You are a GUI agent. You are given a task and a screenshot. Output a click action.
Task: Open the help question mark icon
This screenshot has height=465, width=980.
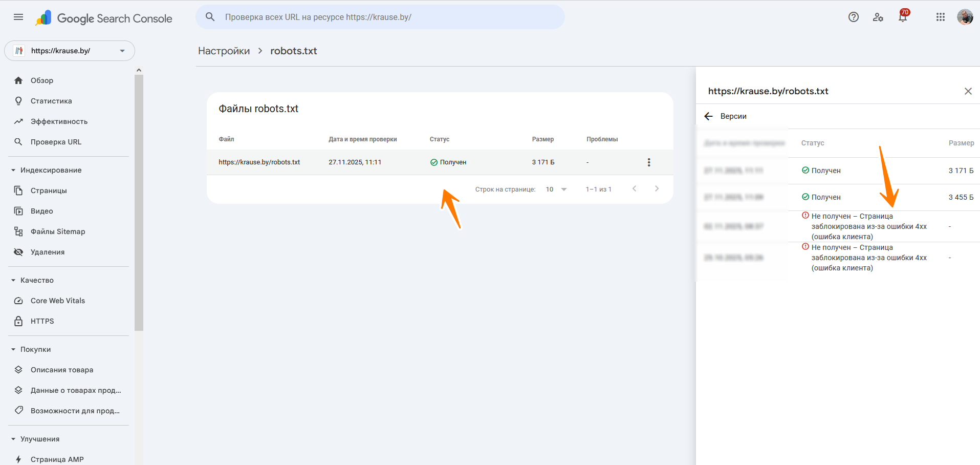(853, 17)
